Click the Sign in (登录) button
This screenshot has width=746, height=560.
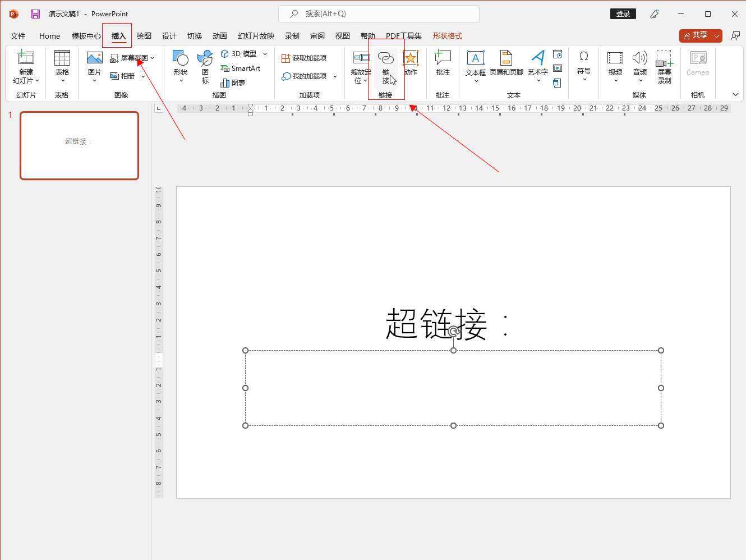point(623,14)
